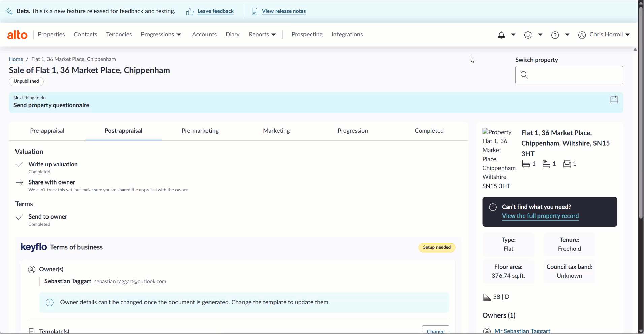644x334 pixels.
Task: Click the Council tax band Unknown tile
Action: click(569, 271)
